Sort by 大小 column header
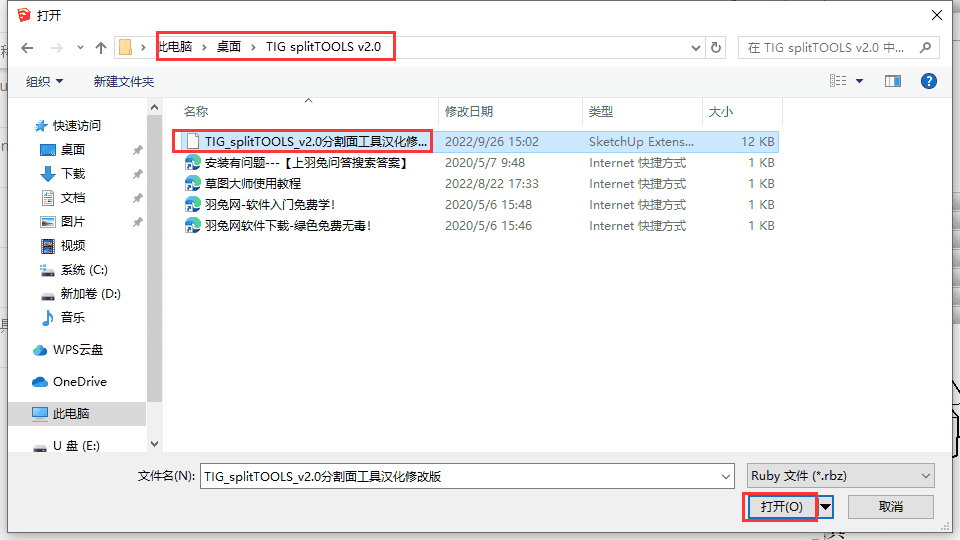The image size is (960, 540). coord(721,111)
